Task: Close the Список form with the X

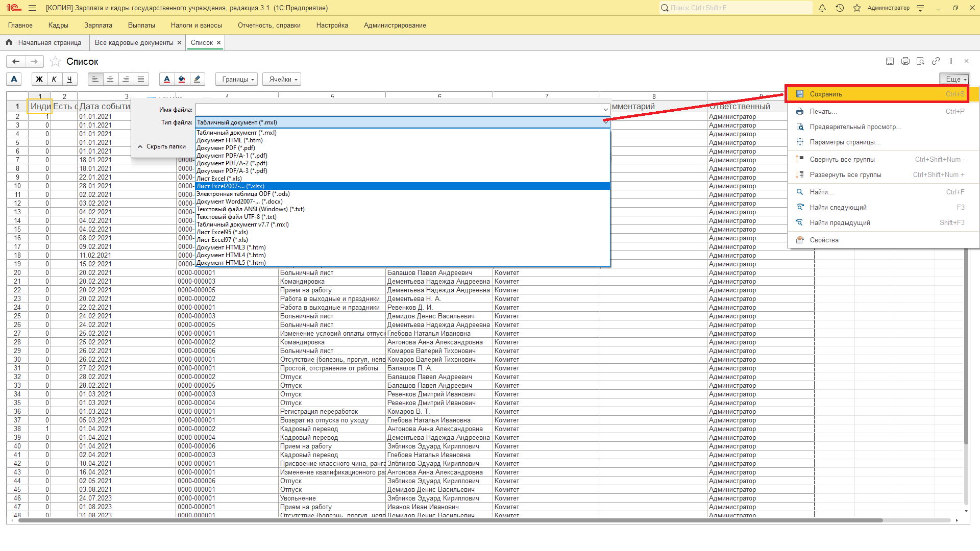Action: coord(966,61)
